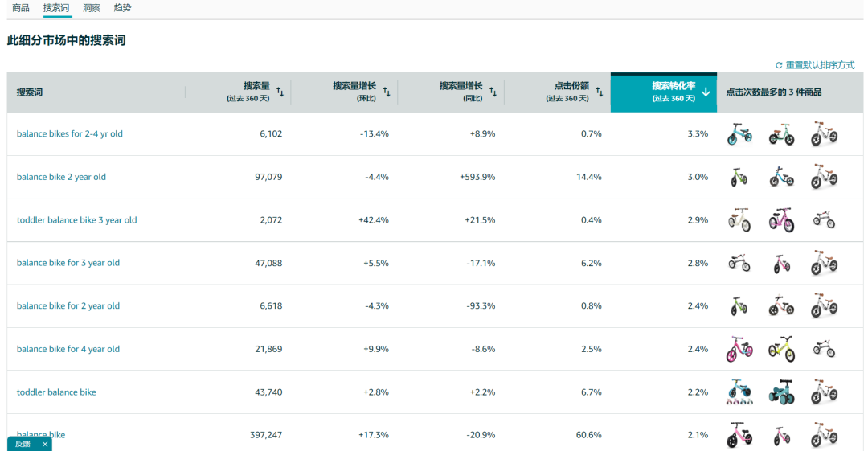Open pink bike thumbnail in 'balance bike for 4 year old' row
Image resolution: width=868 pixels, height=451 pixels.
[739, 349]
